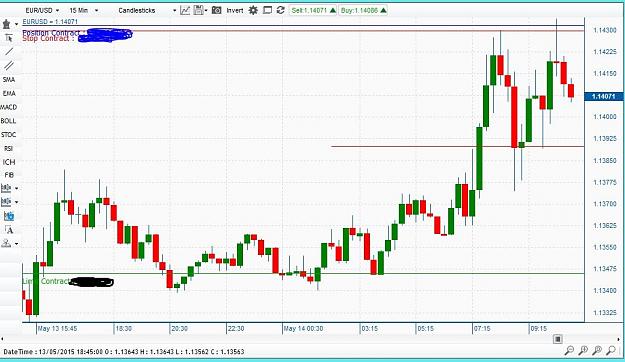Select the parallel channel lines tool
This screenshot has height=362, width=625.
point(9,65)
